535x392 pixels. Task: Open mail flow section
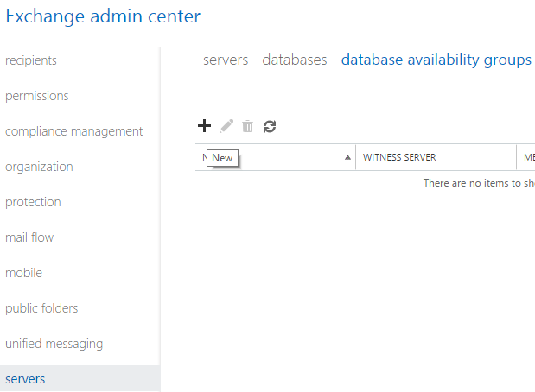click(29, 237)
